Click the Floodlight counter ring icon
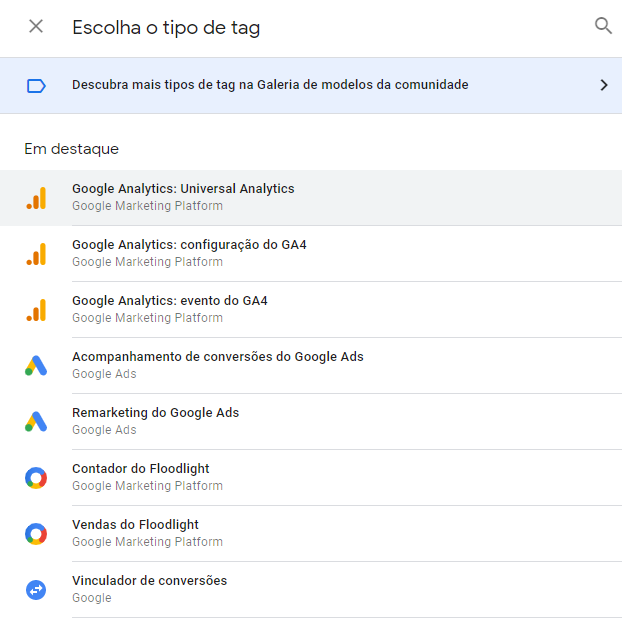622x619 pixels. click(36, 478)
